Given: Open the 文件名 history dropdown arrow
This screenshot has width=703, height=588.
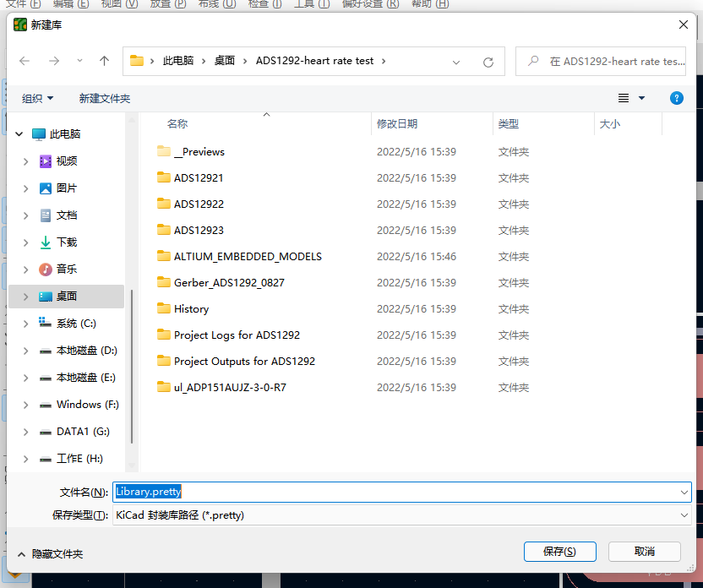Looking at the screenshot, I should (684, 492).
